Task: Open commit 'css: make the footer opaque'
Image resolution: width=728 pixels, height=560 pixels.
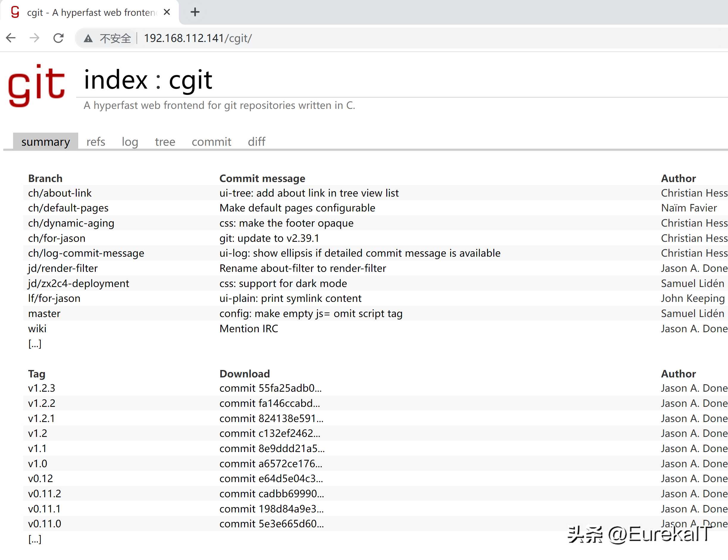Action: tap(286, 223)
